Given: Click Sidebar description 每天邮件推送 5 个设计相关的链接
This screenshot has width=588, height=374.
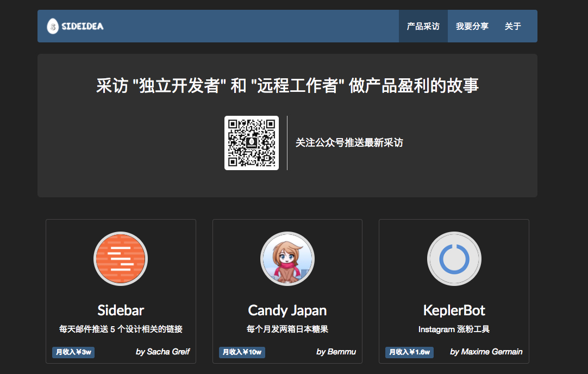Looking at the screenshot, I should pyautogui.click(x=121, y=329).
